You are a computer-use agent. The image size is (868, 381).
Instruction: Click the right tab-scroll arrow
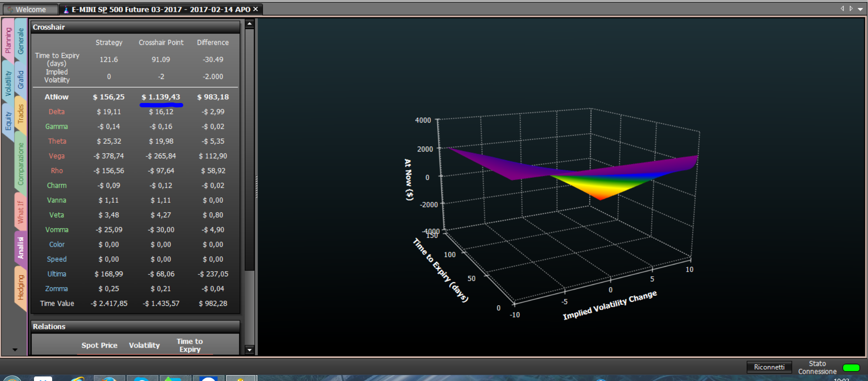pyautogui.click(x=851, y=9)
